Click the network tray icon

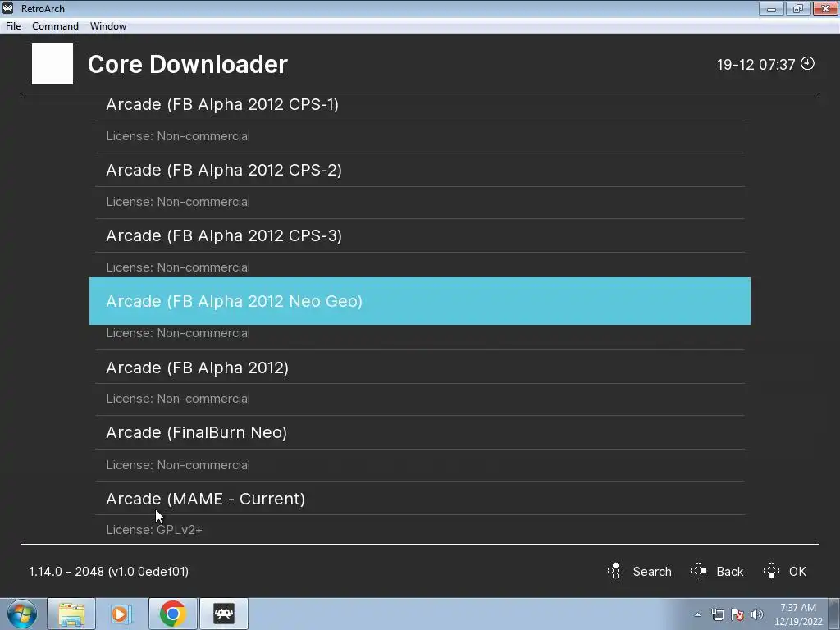717,614
